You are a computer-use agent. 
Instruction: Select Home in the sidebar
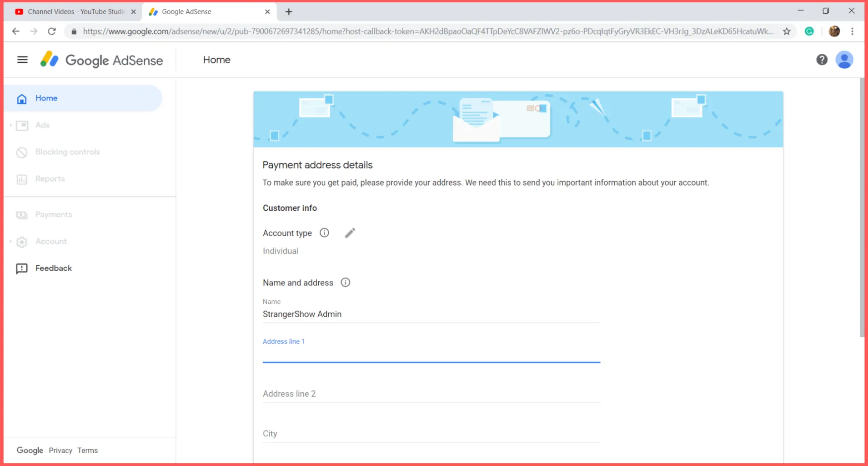(x=83, y=98)
